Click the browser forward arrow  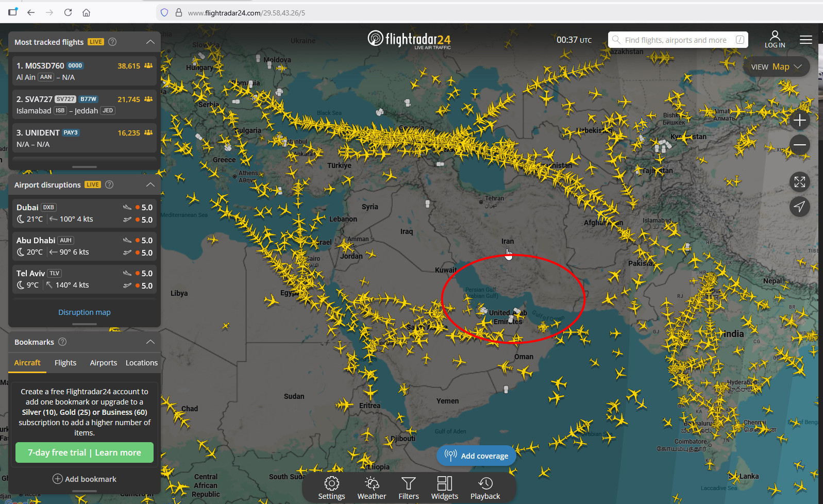(x=49, y=12)
